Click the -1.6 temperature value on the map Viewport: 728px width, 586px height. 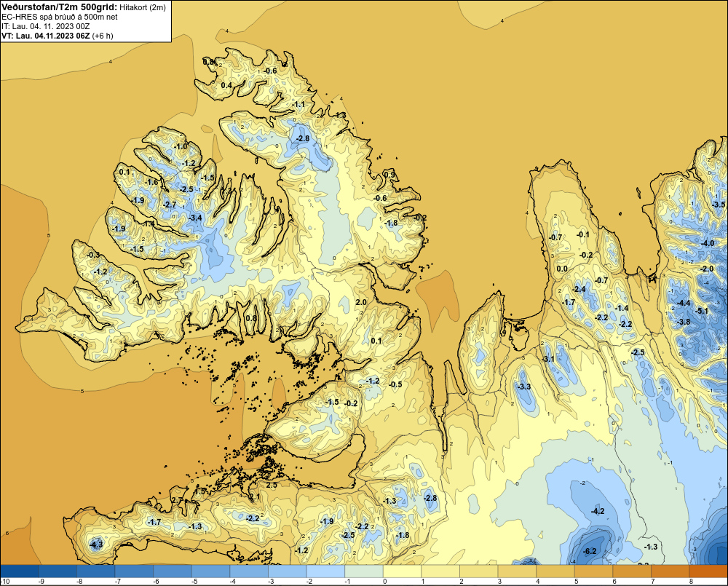(152, 183)
